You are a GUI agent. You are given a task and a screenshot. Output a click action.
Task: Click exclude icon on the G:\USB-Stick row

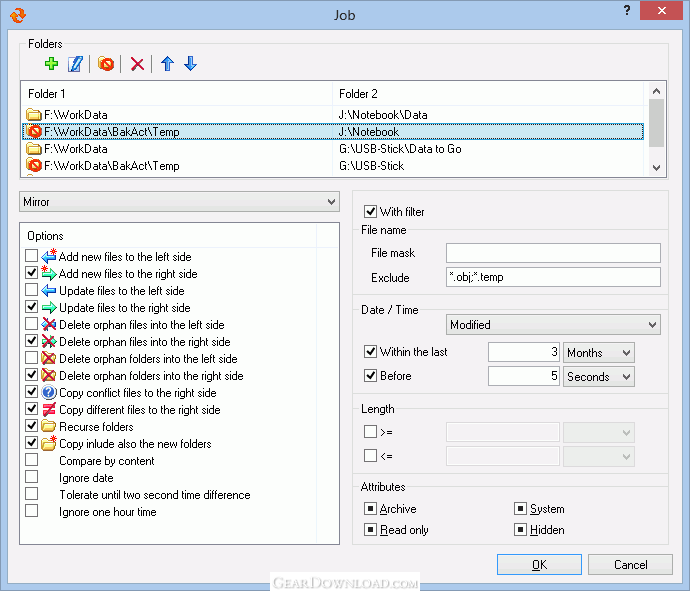(x=33, y=165)
